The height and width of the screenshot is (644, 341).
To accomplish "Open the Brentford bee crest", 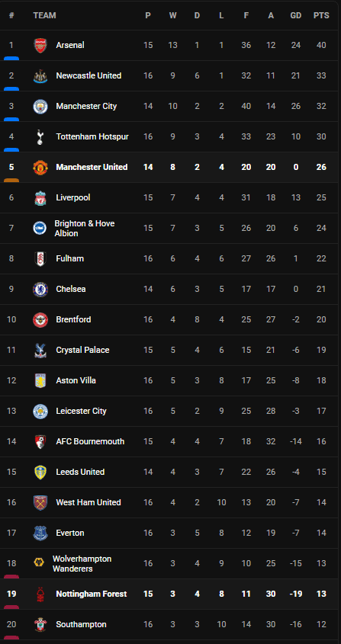I will pyautogui.click(x=40, y=319).
